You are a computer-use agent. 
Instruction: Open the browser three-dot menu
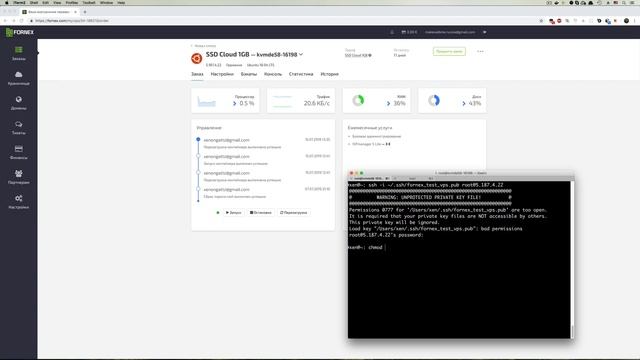[636, 20]
